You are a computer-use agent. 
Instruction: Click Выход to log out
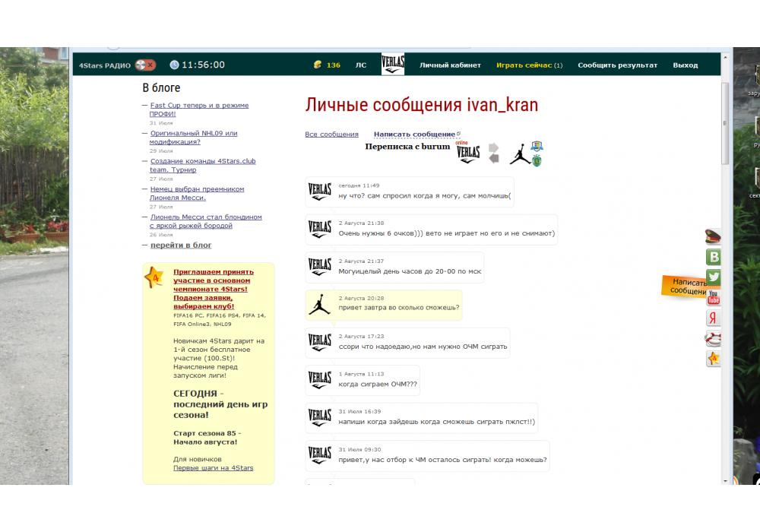686,65
